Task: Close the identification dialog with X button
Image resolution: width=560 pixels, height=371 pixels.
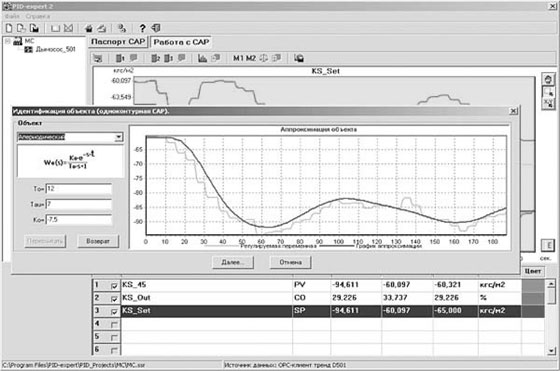Action: pyautogui.click(x=513, y=111)
